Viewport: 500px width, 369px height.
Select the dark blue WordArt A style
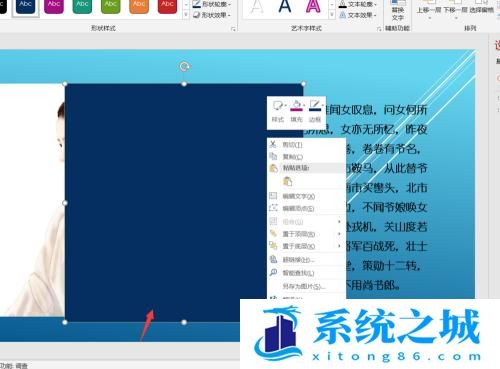[x=285, y=7]
